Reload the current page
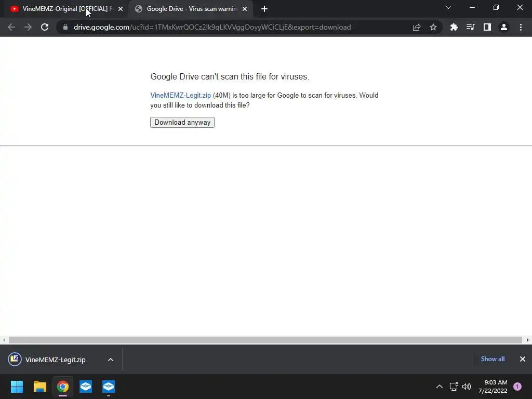 coord(45,27)
